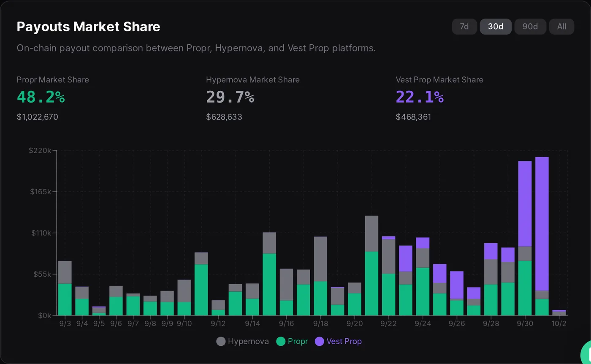Image resolution: width=591 pixels, height=364 pixels.
Task: Switch to the 7d time range
Action: [x=464, y=27]
